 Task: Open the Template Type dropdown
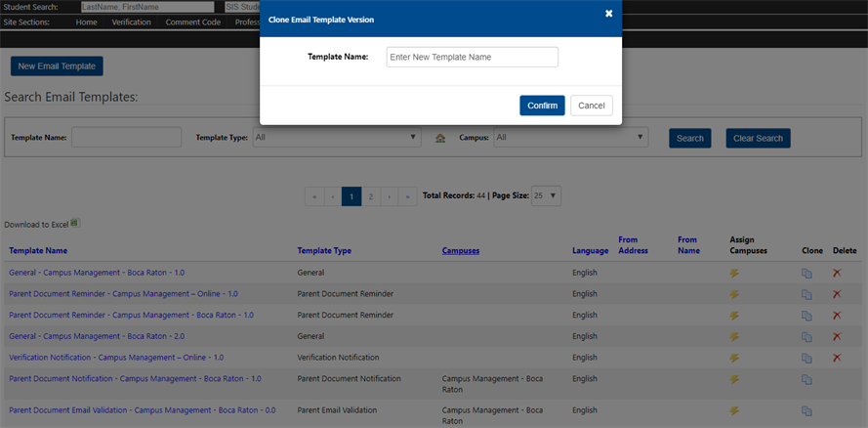point(337,138)
